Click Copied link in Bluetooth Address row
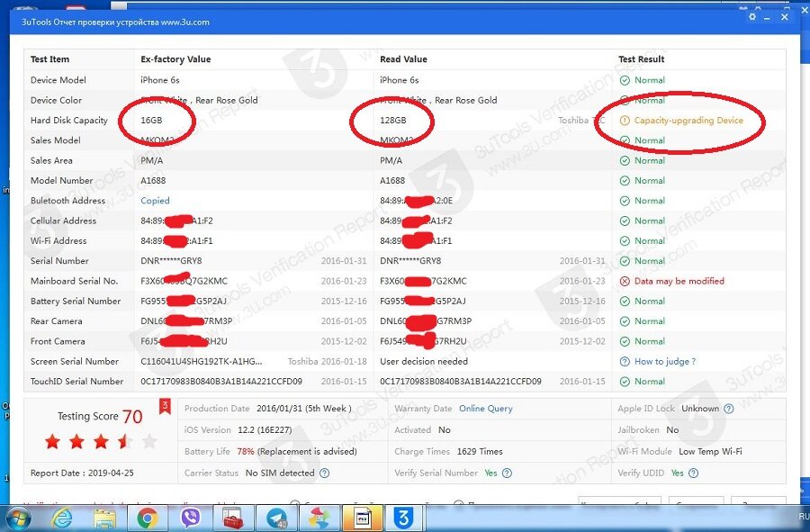The image size is (810, 532). coord(155,201)
